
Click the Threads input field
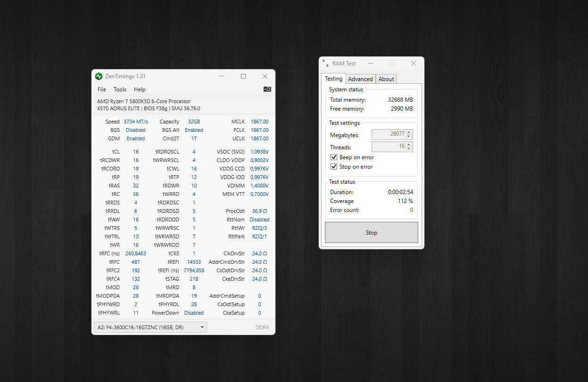pos(389,146)
